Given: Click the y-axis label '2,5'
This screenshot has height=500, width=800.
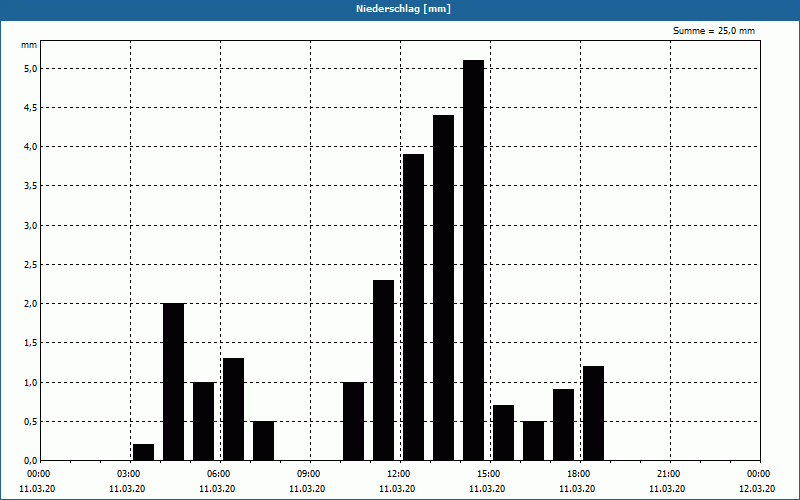Looking at the screenshot, I should coord(31,264).
